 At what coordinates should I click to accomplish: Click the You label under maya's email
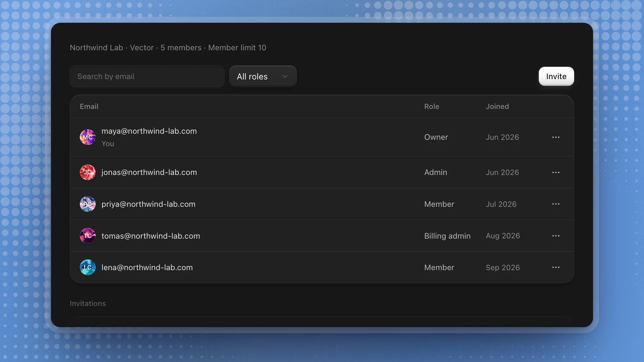[108, 144]
